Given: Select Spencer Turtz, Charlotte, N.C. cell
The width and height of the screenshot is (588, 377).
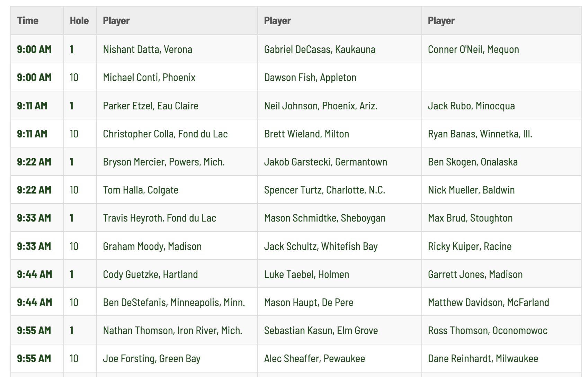Looking at the screenshot, I should [324, 190].
